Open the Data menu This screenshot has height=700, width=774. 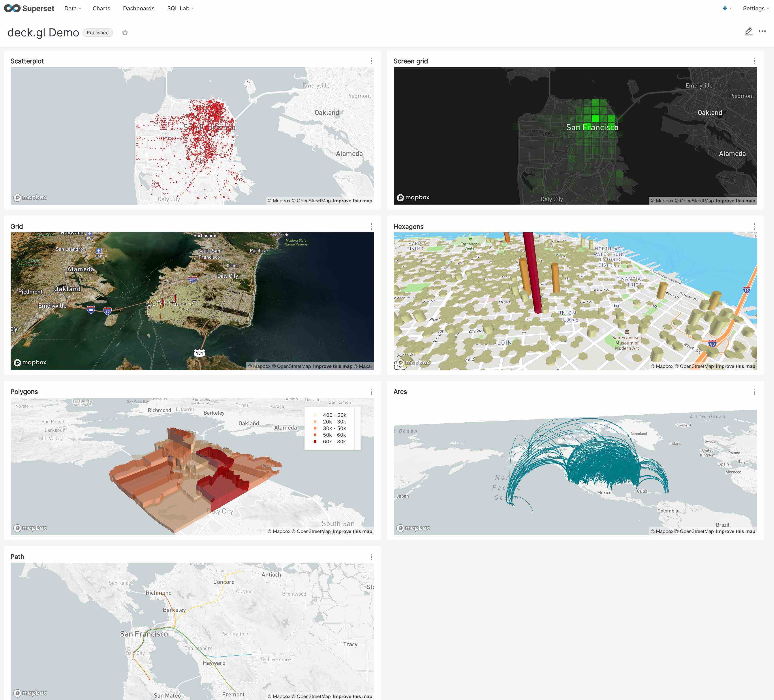pyautogui.click(x=70, y=8)
